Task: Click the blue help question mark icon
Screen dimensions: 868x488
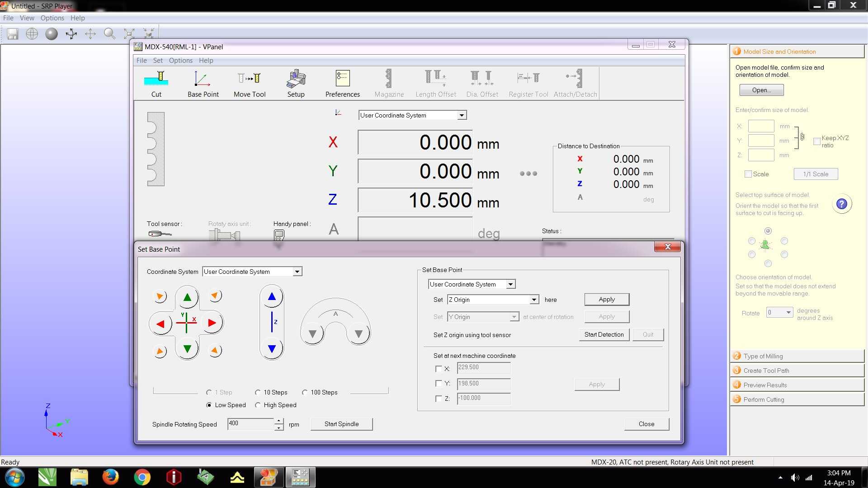Action: pos(841,204)
